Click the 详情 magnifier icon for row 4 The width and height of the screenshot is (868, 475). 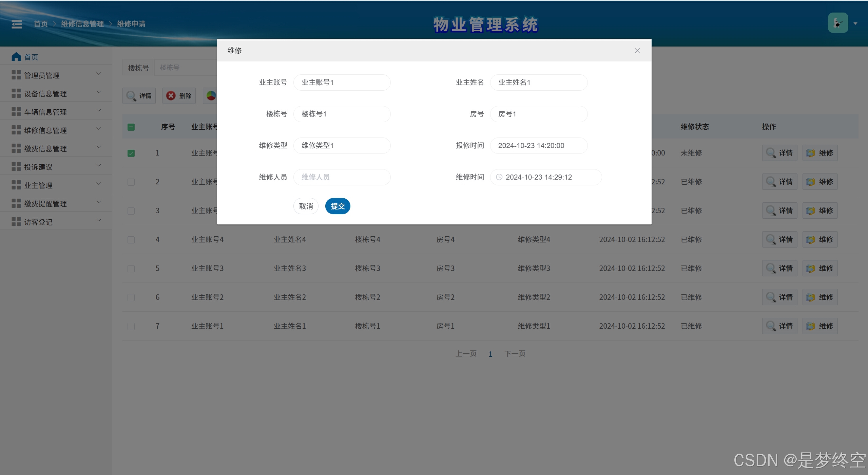click(x=771, y=239)
